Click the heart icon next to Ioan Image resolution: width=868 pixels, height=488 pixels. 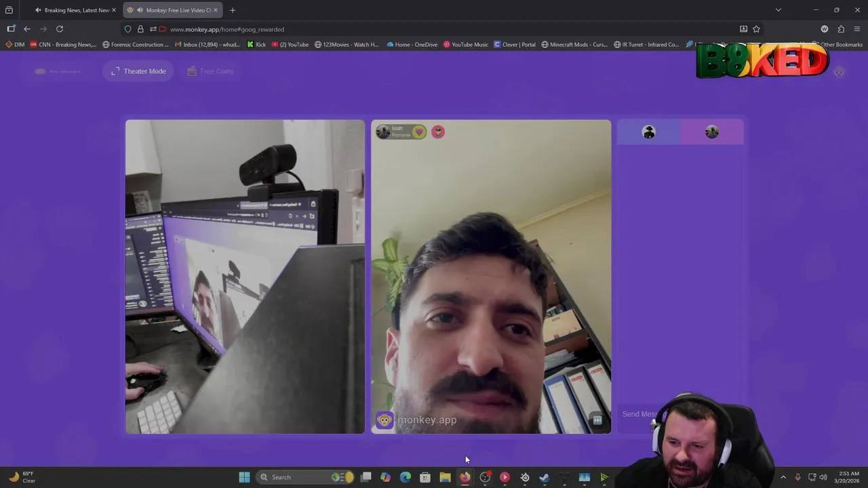point(419,131)
